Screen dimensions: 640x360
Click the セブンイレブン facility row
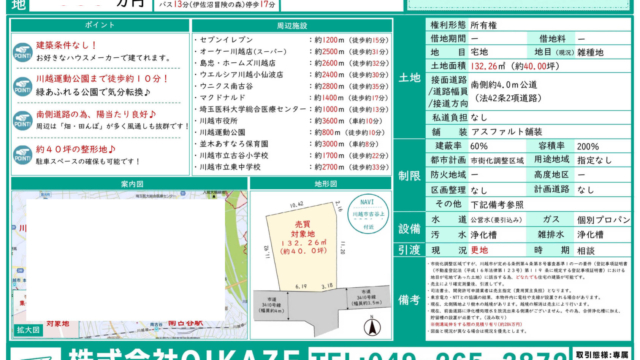292,40
